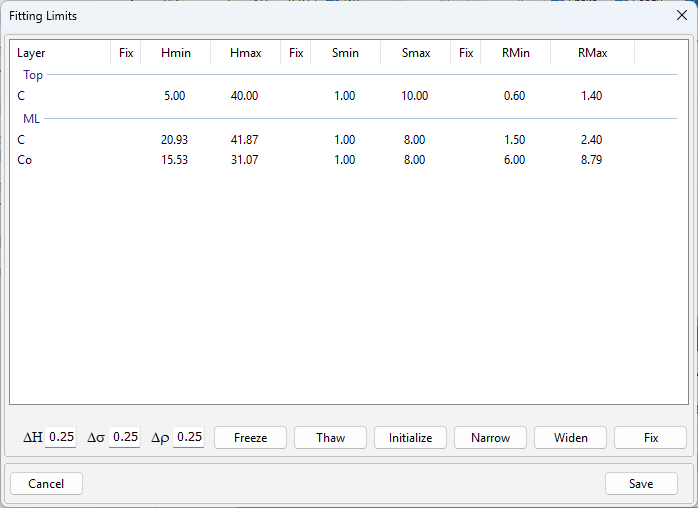Click the Smin column header
The height and width of the screenshot is (508, 698).
(345, 53)
